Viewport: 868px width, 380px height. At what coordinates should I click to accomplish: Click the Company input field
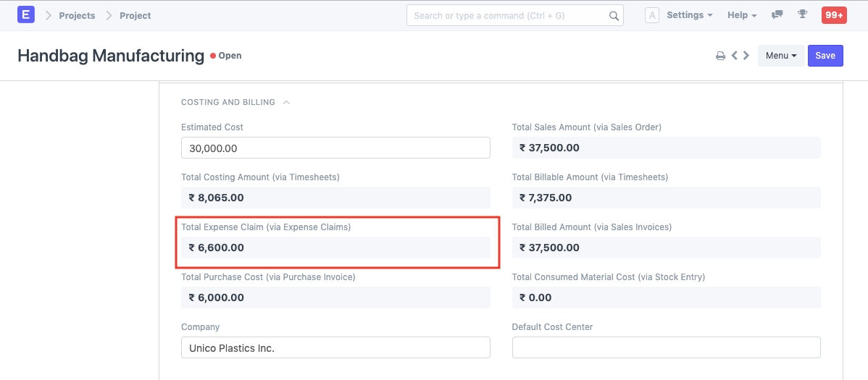click(x=335, y=347)
